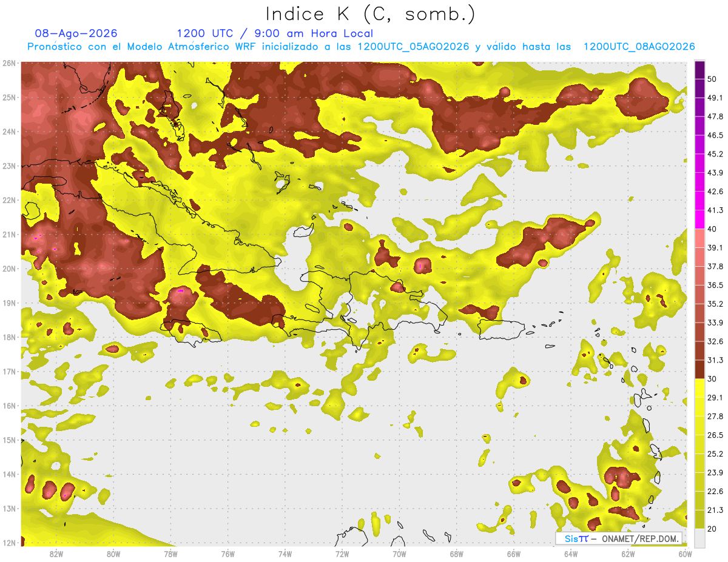Click the colorbar value '37.8'
Image resolution: width=728 pixels, height=562 pixels.
coord(715,266)
